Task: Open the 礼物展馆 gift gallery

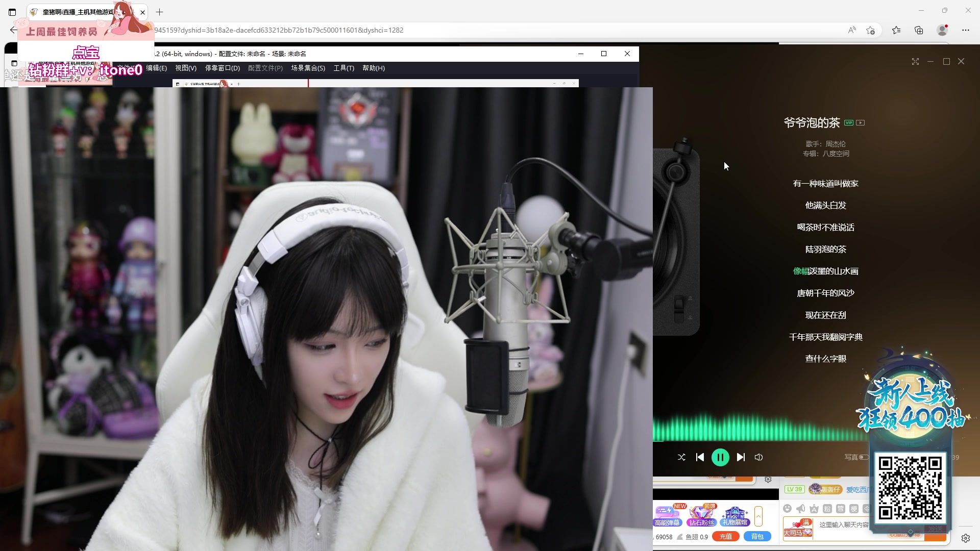Action: coord(735,515)
